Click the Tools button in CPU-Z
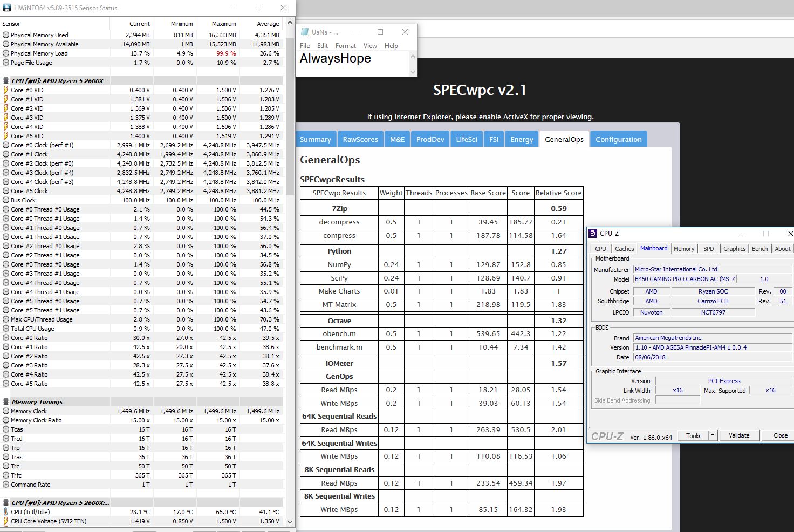Viewport: 794px width, 532px height. click(693, 435)
